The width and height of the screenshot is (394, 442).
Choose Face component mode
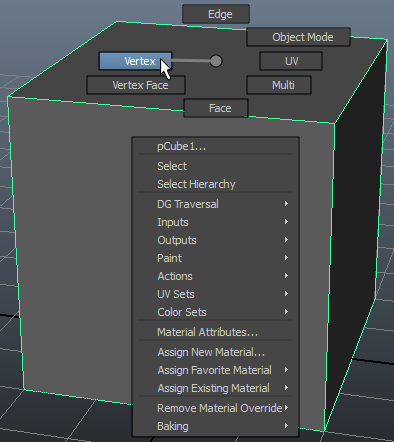[216, 108]
